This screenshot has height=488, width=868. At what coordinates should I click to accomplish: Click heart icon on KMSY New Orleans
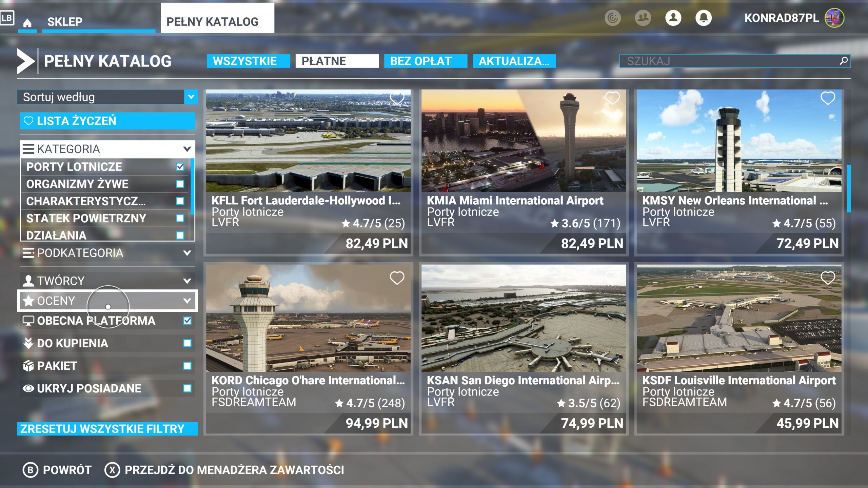point(828,99)
